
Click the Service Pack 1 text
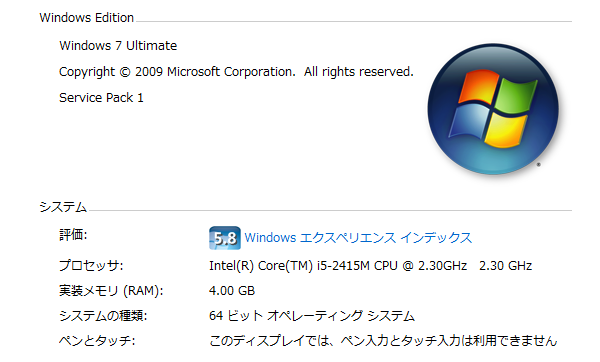(x=101, y=98)
